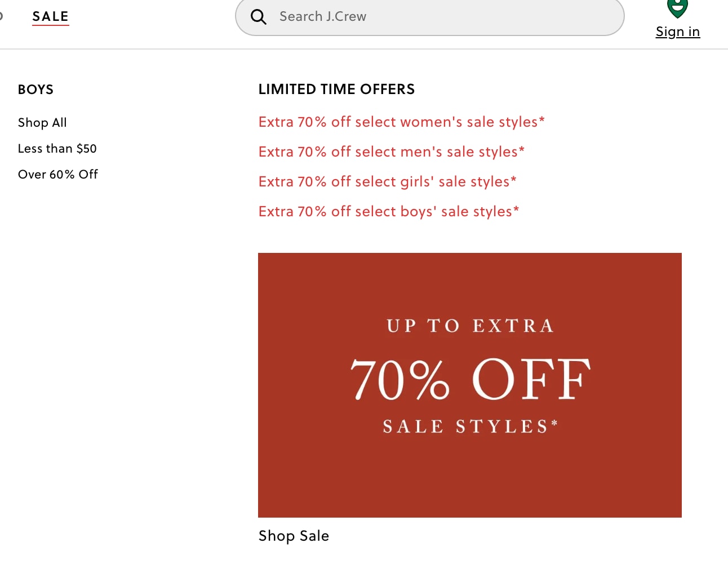This screenshot has height=570, width=728.
Task: Open extra 70% off men's sale styles
Action: click(x=391, y=152)
